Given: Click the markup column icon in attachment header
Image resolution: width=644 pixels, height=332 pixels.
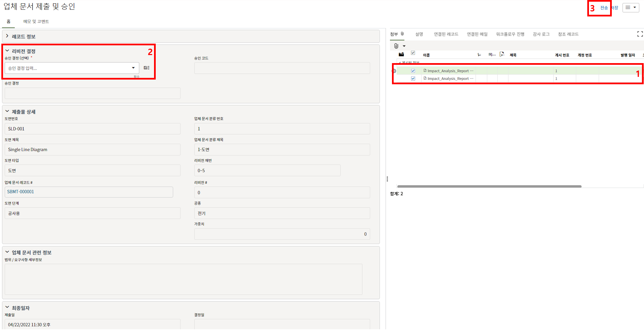Looking at the screenshot, I should coord(479,55).
